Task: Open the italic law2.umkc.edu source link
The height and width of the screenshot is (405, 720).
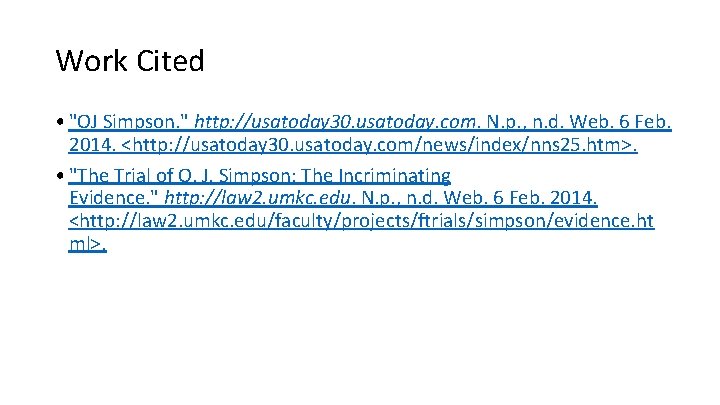Action: pos(258,198)
